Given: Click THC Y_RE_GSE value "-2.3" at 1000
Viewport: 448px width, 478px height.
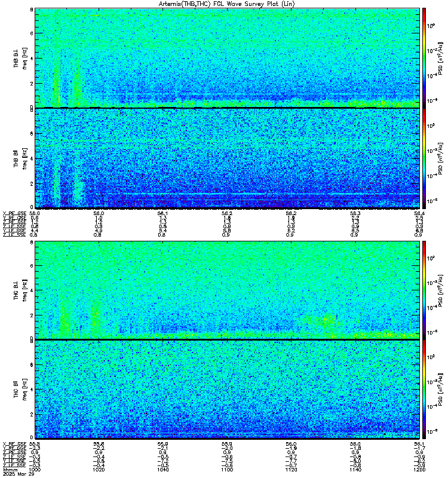Looking at the screenshot, I should click(35, 448).
